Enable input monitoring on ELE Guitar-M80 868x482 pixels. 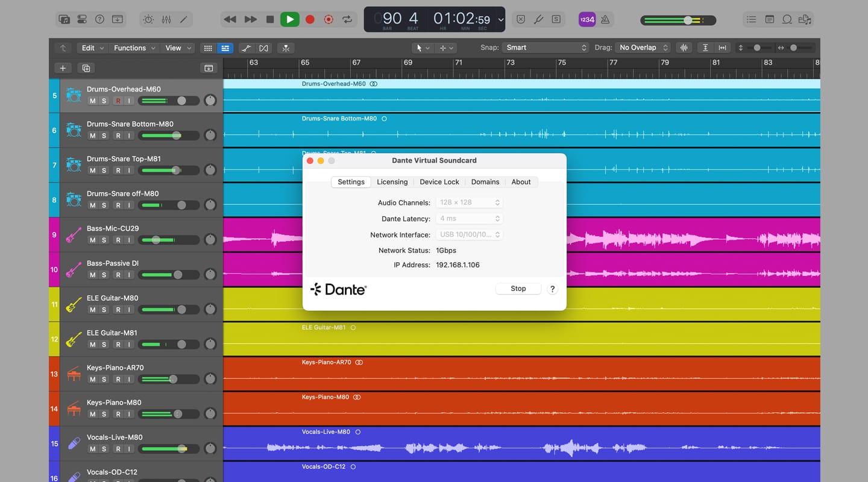128,310
